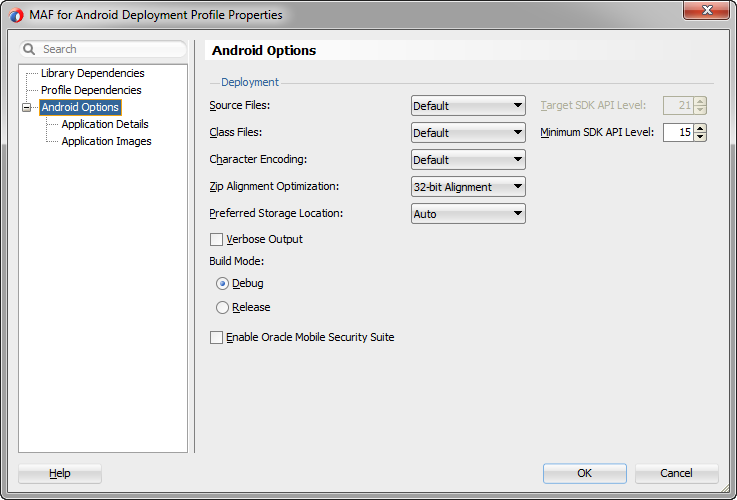Select the Release build mode
Screen dimensions: 737x500
[x=222, y=308]
